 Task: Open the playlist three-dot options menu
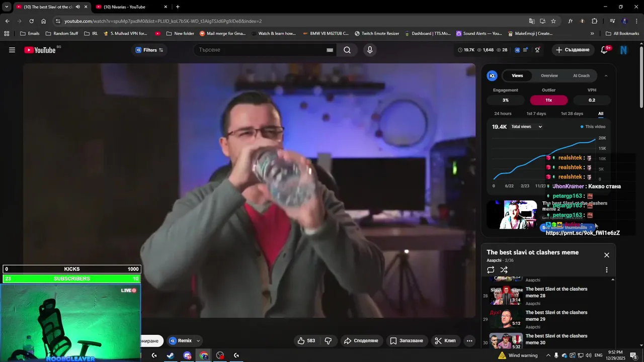pos(606,270)
